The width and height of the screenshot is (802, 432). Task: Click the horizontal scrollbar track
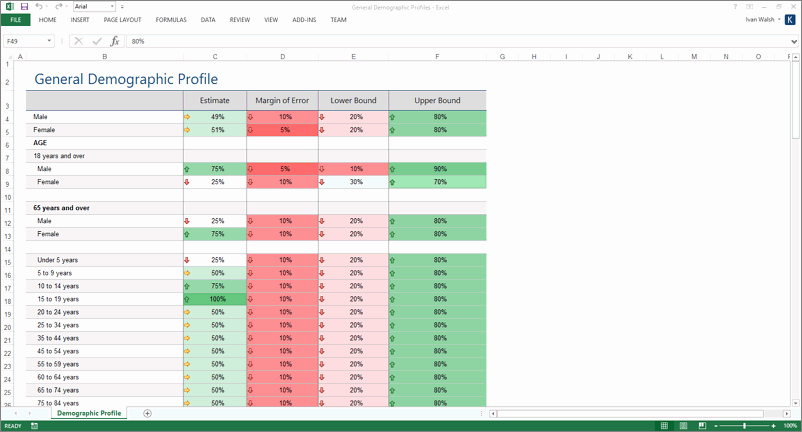(639, 413)
